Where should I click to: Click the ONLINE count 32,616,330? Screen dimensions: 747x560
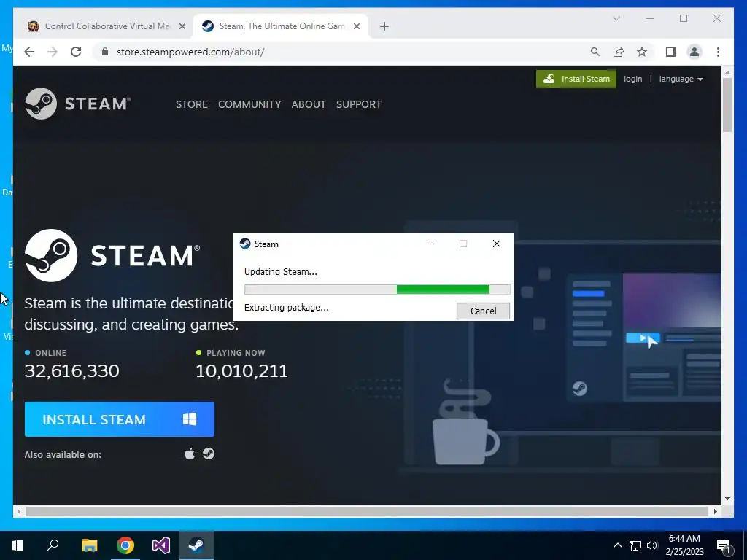click(72, 371)
